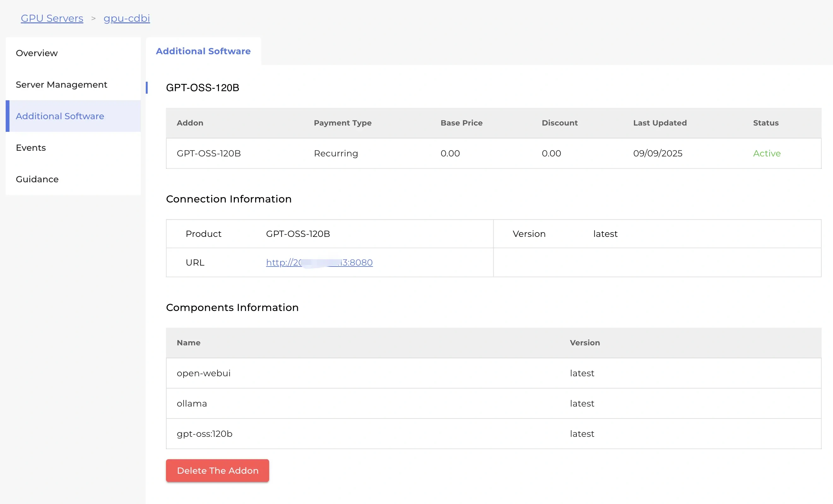This screenshot has width=833, height=504.
Task: Click the latest version for open-webui
Action: point(582,373)
